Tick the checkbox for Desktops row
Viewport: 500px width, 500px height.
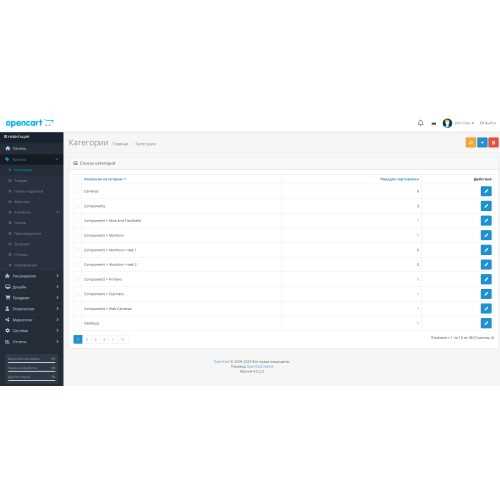tap(77, 323)
